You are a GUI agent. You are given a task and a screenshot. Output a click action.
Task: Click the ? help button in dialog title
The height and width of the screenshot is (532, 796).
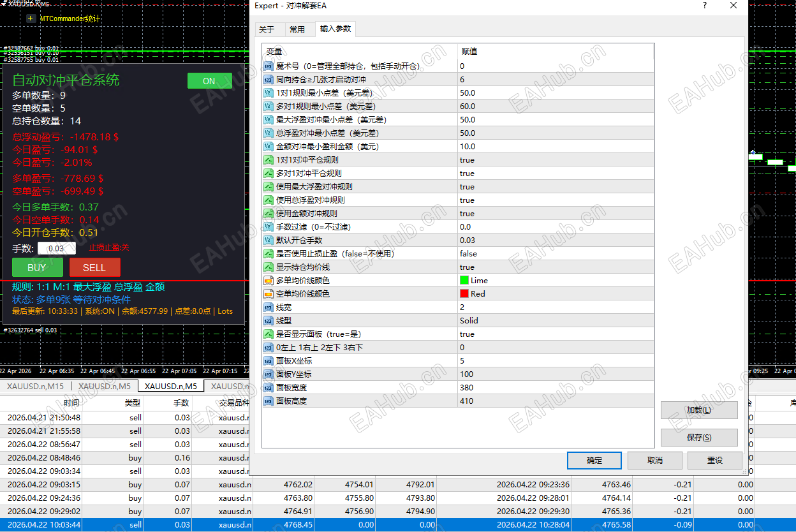705,6
